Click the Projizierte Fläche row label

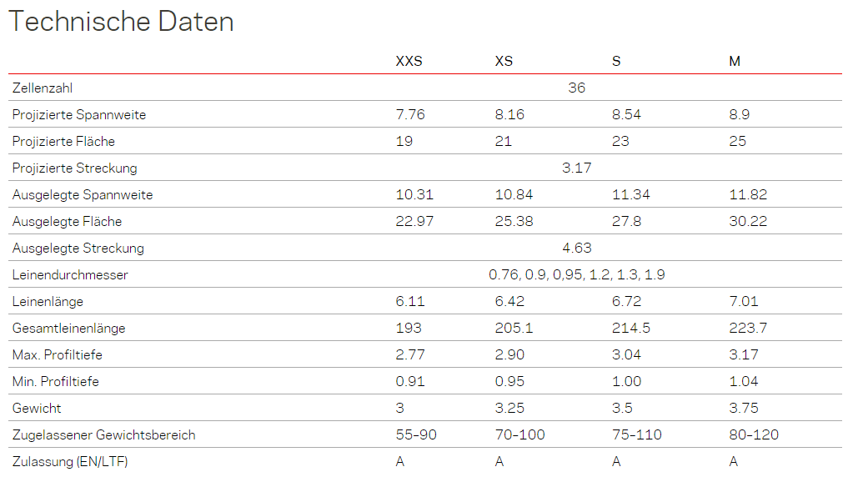coord(63,141)
